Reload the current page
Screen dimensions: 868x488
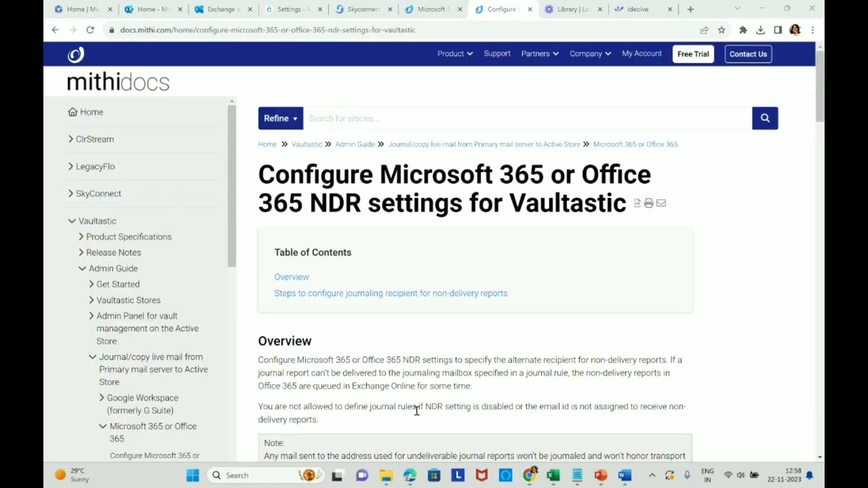click(90, 30)
